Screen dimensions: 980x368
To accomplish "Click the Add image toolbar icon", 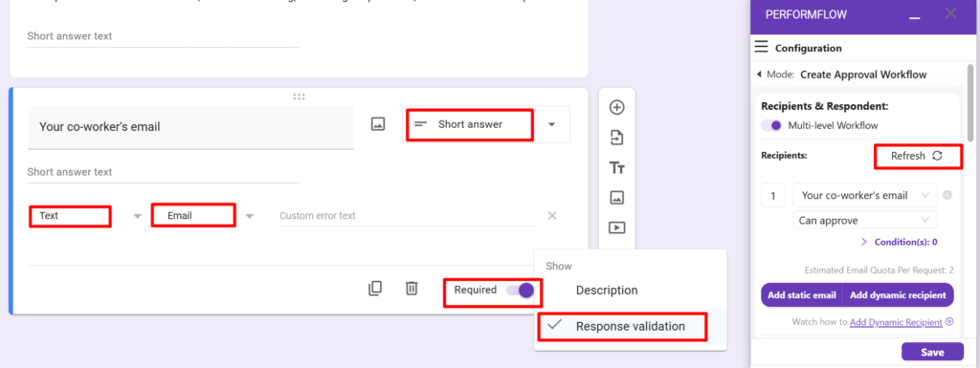I will point(617,198).
